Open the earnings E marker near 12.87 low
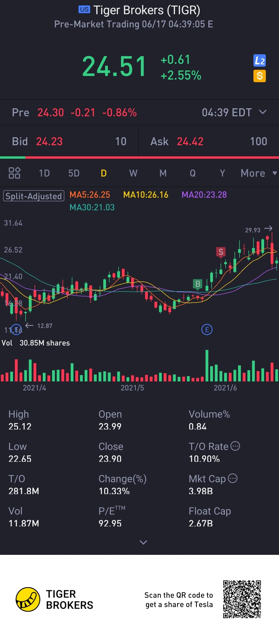The height and width of the screenshot is (644, 279). pos(16,329)
